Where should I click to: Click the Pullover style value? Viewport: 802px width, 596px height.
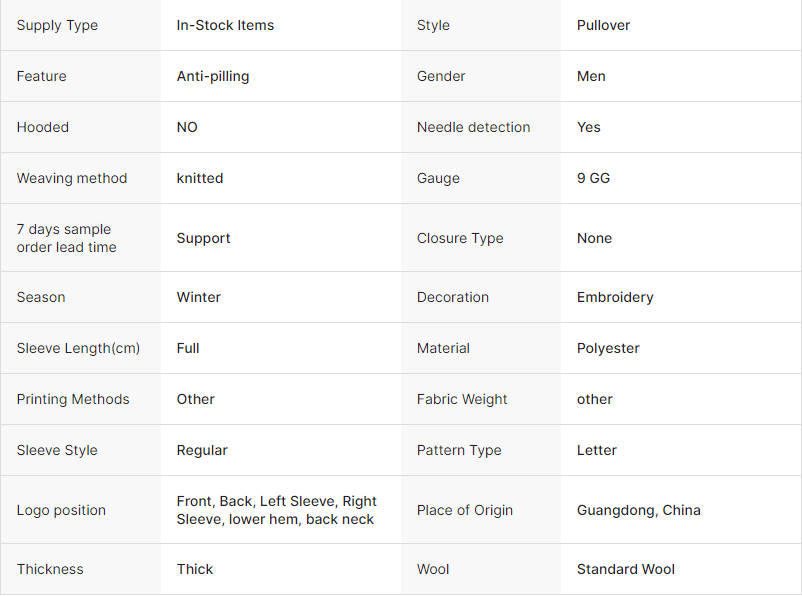coord(603,25)
